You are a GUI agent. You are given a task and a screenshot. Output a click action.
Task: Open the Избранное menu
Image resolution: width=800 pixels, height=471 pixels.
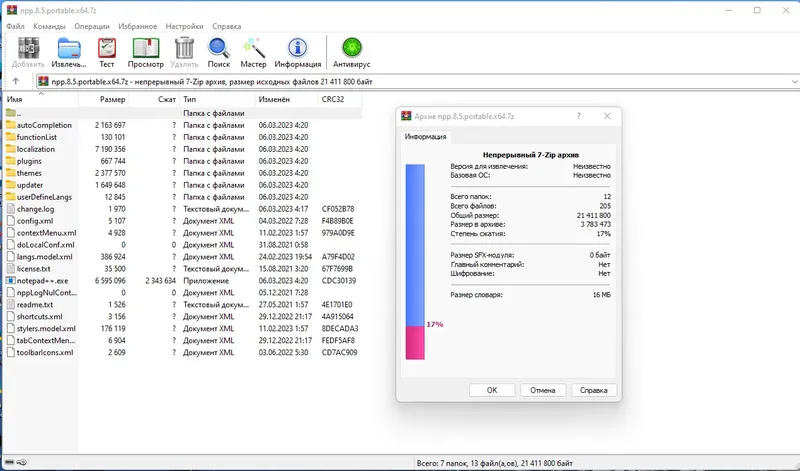138,26
